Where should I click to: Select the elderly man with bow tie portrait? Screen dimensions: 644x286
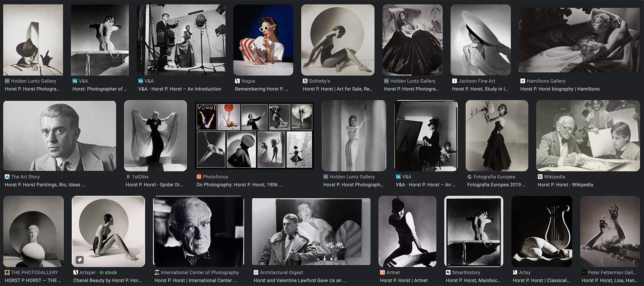(x=198, y=231)
